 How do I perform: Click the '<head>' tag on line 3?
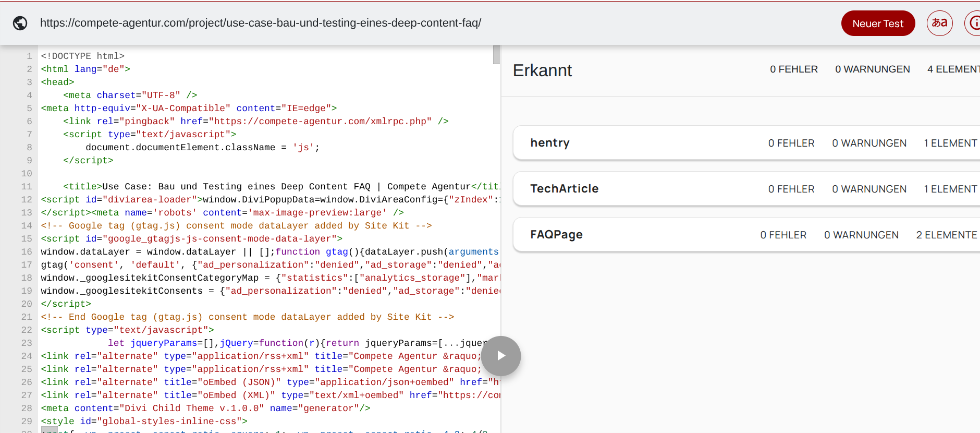58,82
